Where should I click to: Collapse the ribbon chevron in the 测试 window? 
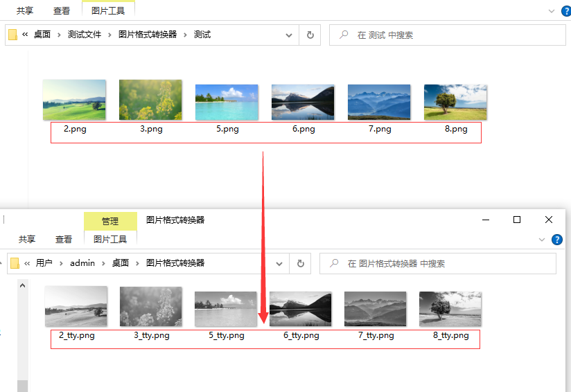tap(552, 11)
